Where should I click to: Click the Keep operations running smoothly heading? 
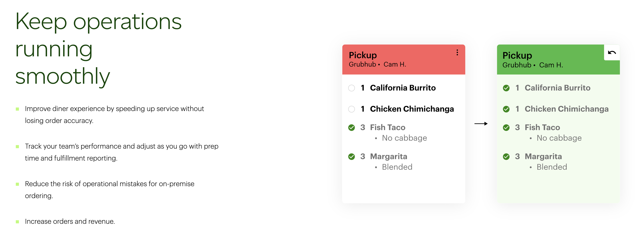point(98,49)
